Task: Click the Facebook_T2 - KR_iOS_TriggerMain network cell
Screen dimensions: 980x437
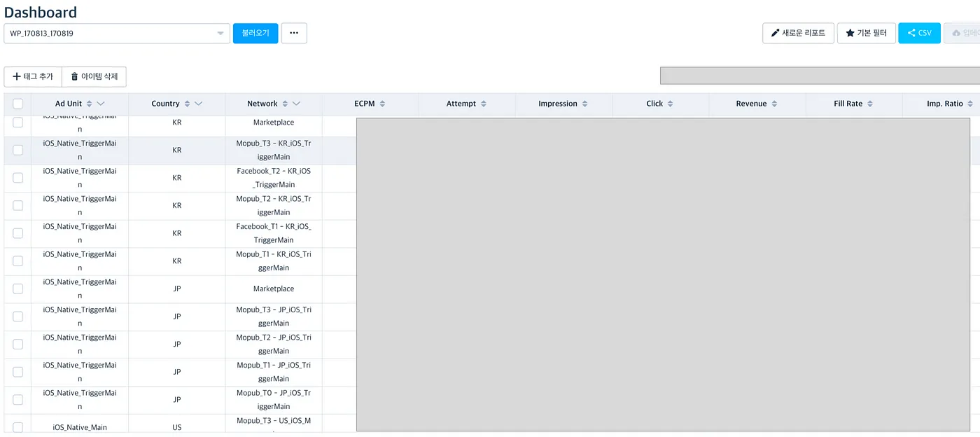Action: 274,178
